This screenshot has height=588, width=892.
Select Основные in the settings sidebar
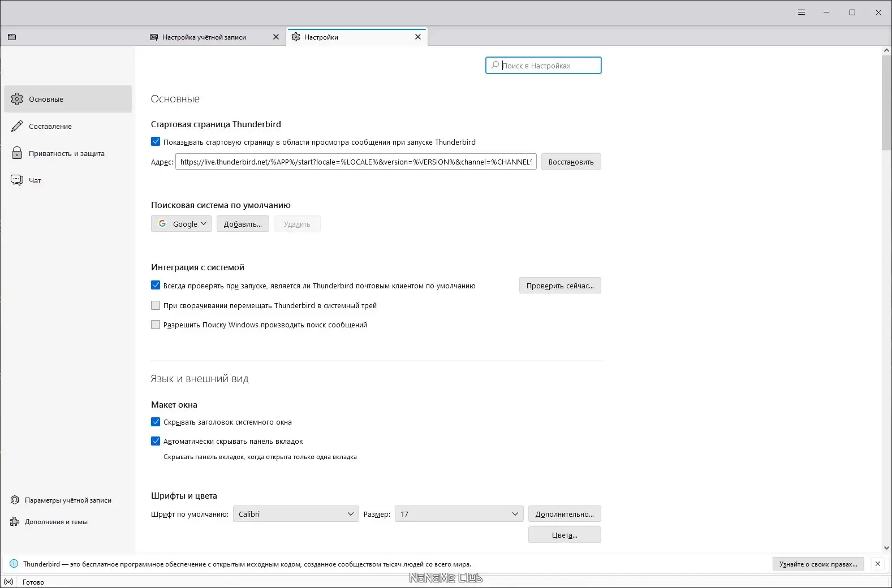coord(68,99)
